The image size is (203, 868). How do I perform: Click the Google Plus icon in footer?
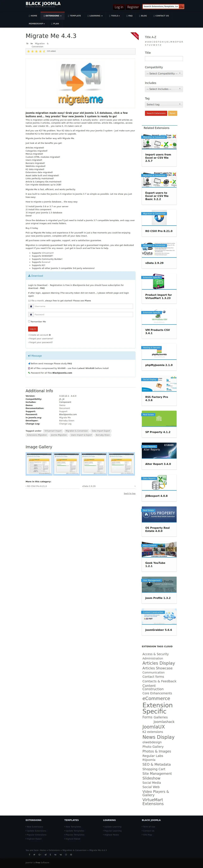pyautogui.click(x=40, y=855)
